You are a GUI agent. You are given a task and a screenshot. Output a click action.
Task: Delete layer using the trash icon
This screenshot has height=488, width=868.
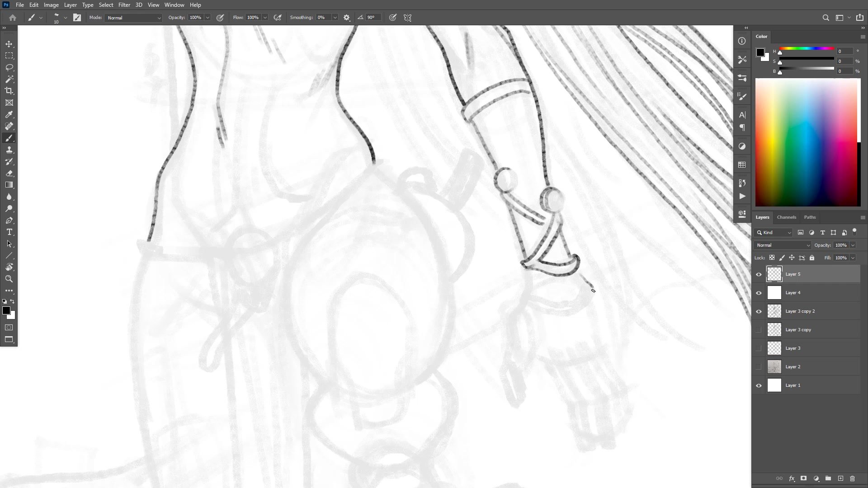(852, 478)
